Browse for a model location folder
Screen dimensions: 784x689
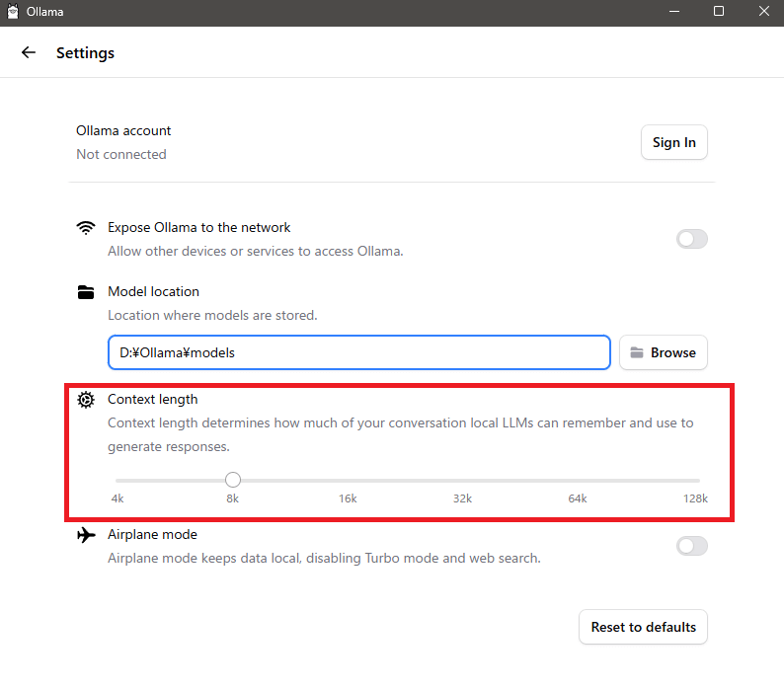tap(663, 352)
